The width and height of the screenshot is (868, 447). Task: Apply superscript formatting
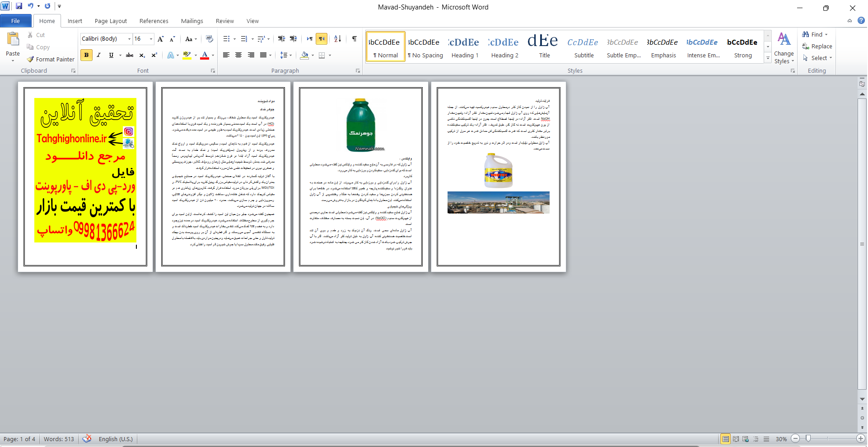pos(154,55)
